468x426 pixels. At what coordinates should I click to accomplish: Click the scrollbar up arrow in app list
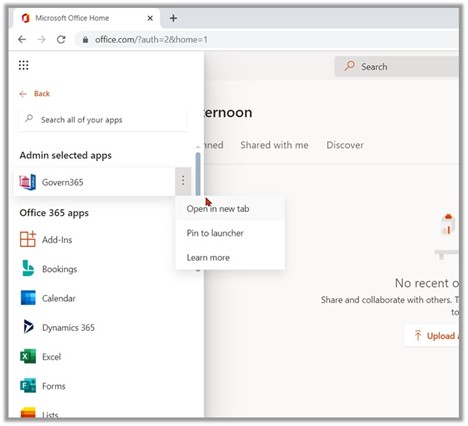pyautogui.click(x=198, y=147)
